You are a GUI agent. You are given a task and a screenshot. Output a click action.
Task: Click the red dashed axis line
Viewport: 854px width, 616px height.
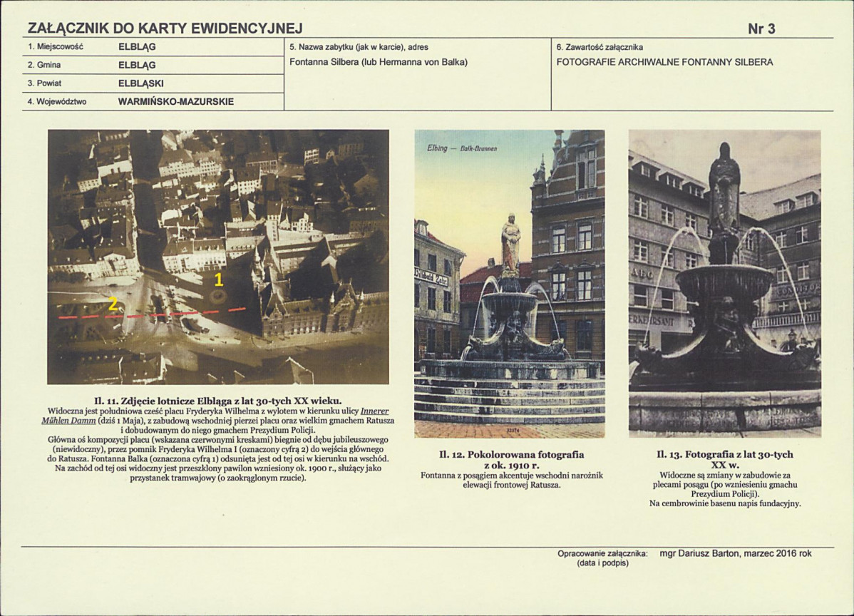click(153, 313)
